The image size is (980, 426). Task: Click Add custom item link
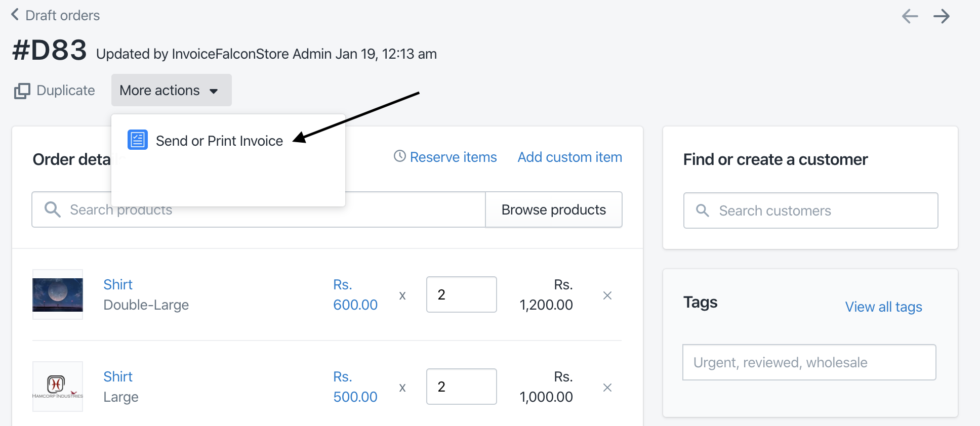(x=569, y=157)
